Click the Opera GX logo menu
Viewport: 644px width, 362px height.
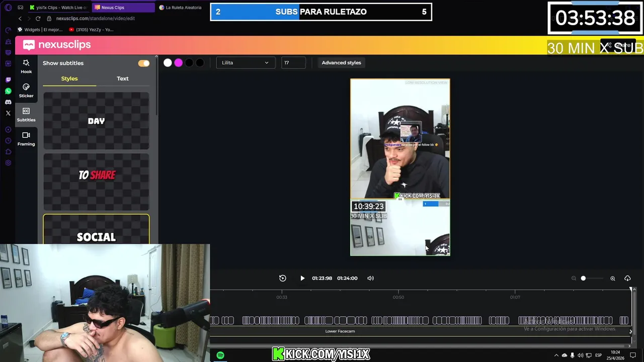(8, 8)
